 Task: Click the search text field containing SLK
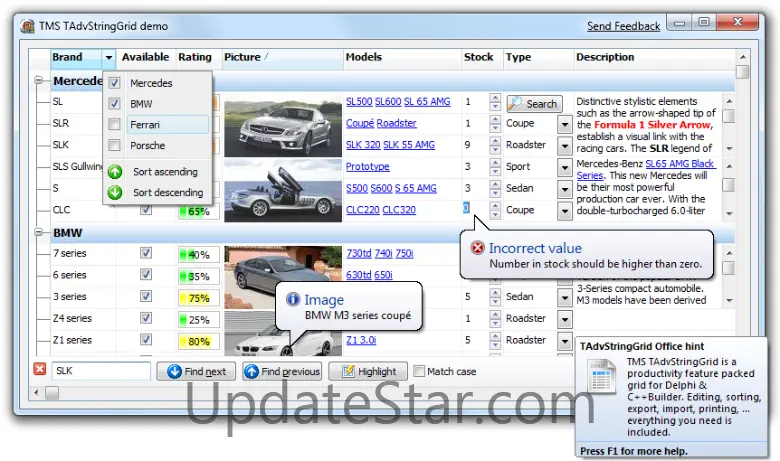(x=100, y=371)
